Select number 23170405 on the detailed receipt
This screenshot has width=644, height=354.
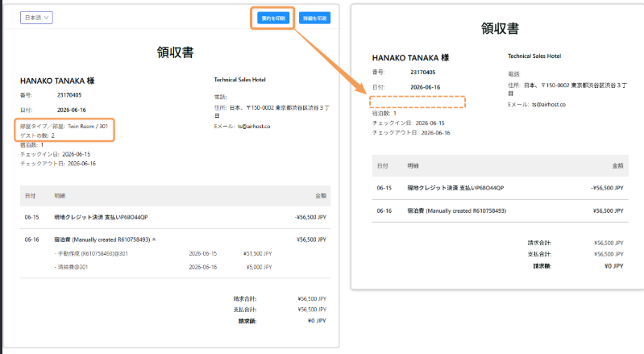69,95
